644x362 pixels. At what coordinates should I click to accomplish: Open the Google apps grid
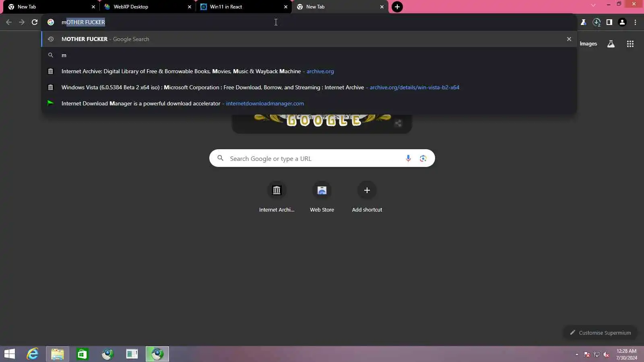coord(630,44)
